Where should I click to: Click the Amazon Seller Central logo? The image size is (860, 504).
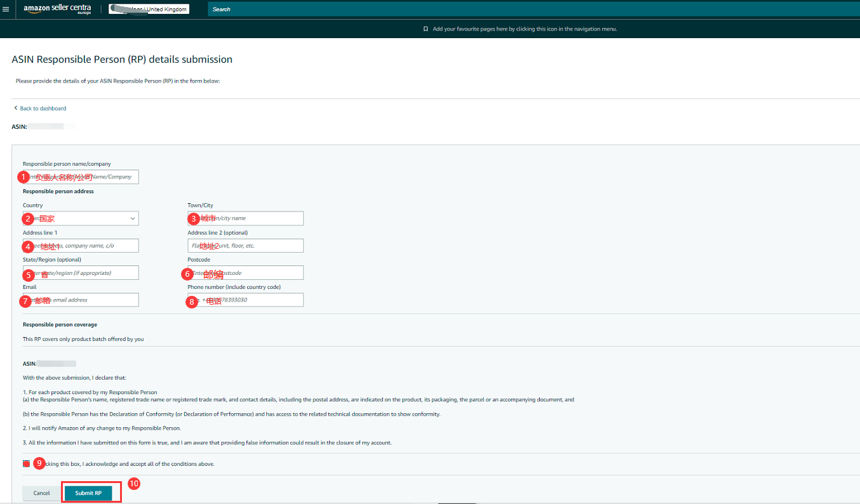[57, 9]
